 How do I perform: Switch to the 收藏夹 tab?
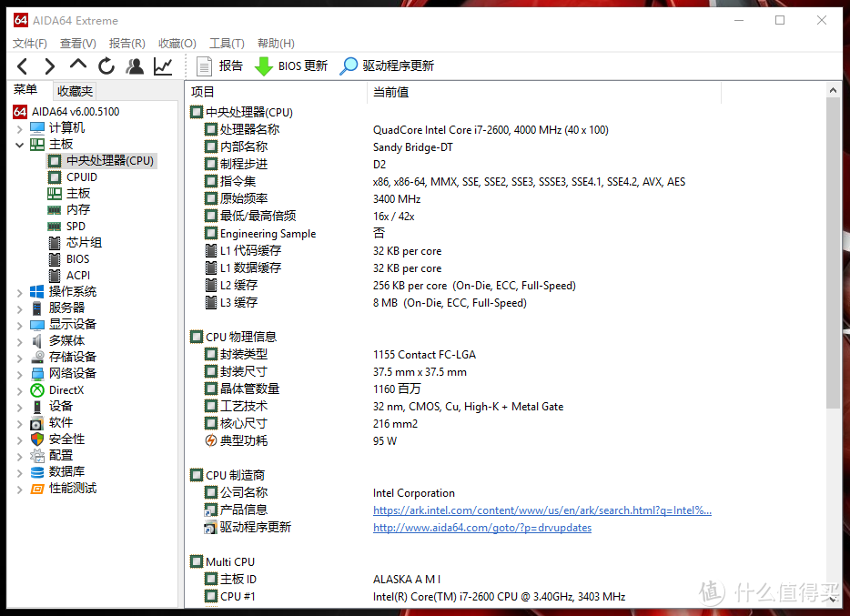[x=75, y=91]
